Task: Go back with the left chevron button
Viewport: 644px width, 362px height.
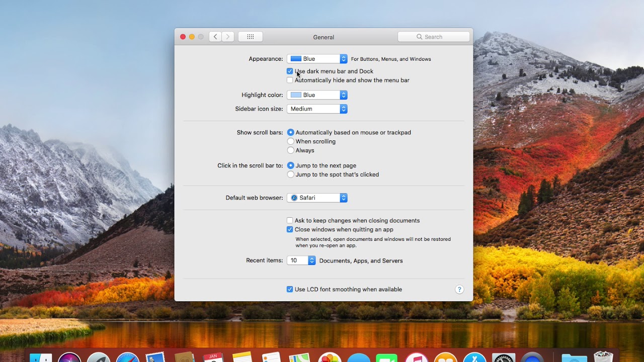Action: pos(215,37)
